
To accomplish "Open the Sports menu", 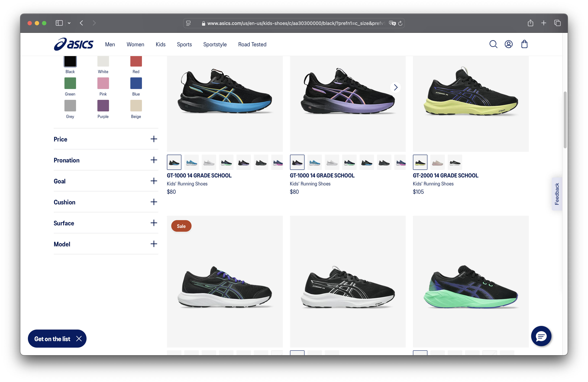I will pos(184,44).
